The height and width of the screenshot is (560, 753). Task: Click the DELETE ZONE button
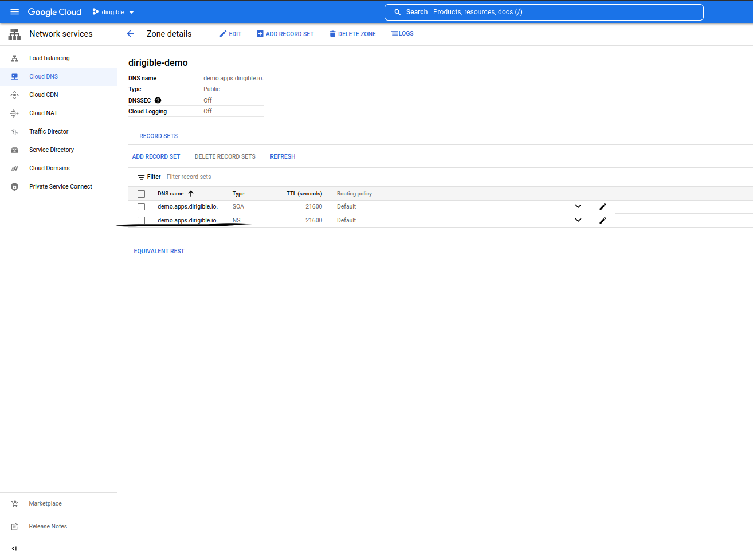coord(352,34)
